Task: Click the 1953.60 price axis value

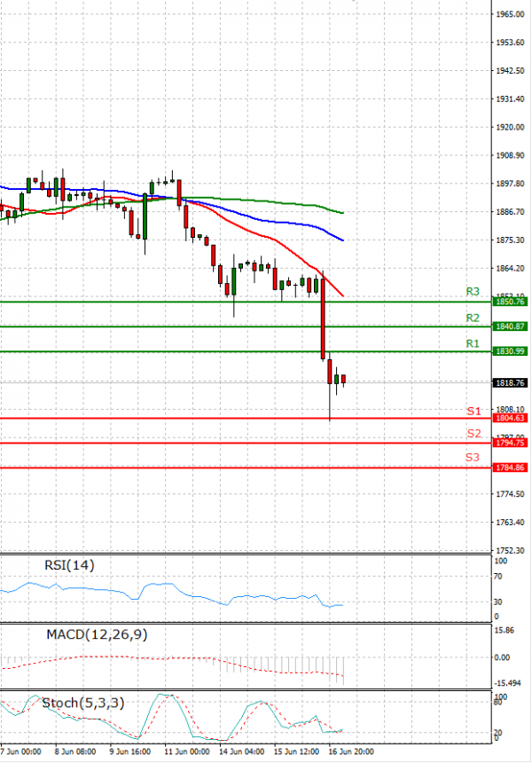Action: [510, 43]
